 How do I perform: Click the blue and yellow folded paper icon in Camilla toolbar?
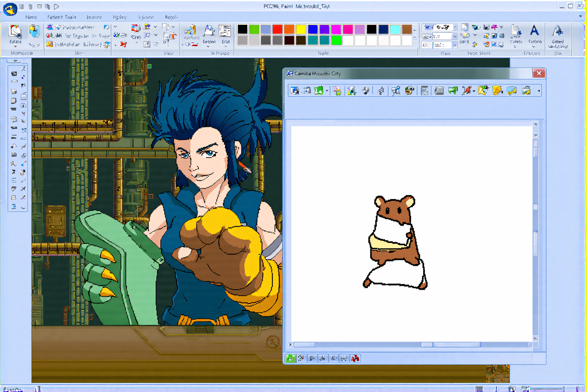(x=512, y=91)
